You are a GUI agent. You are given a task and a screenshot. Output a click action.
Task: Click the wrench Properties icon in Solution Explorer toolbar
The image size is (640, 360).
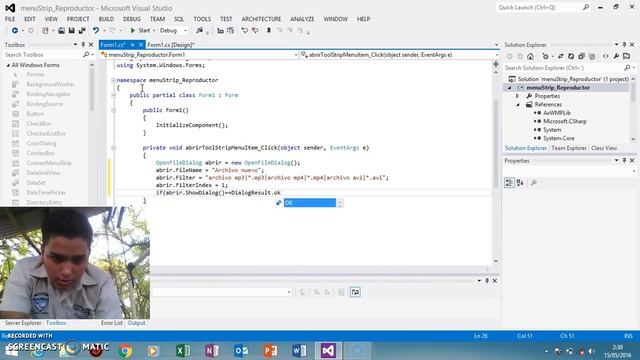[x=616, y=56]
